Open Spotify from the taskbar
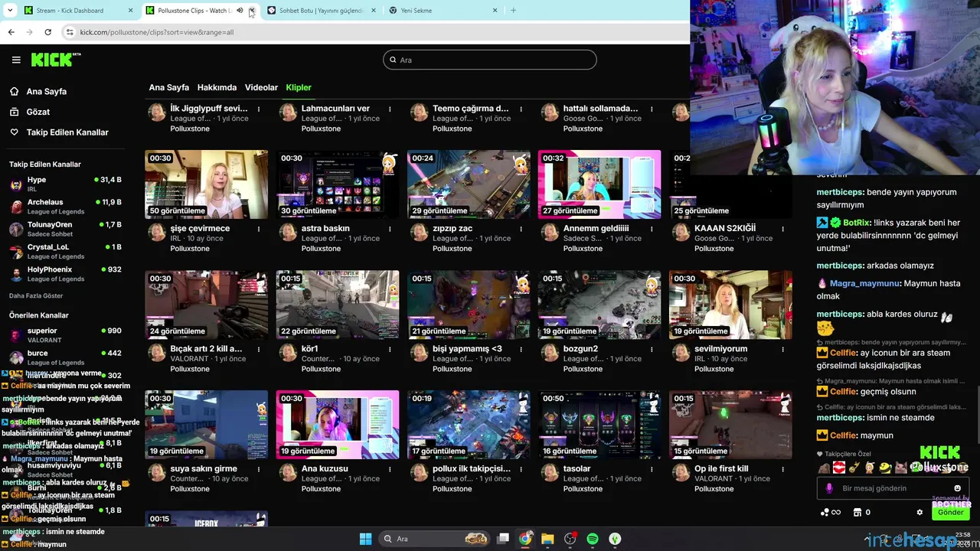The width and height of the screenshot is (980, 551). (593, 539)
